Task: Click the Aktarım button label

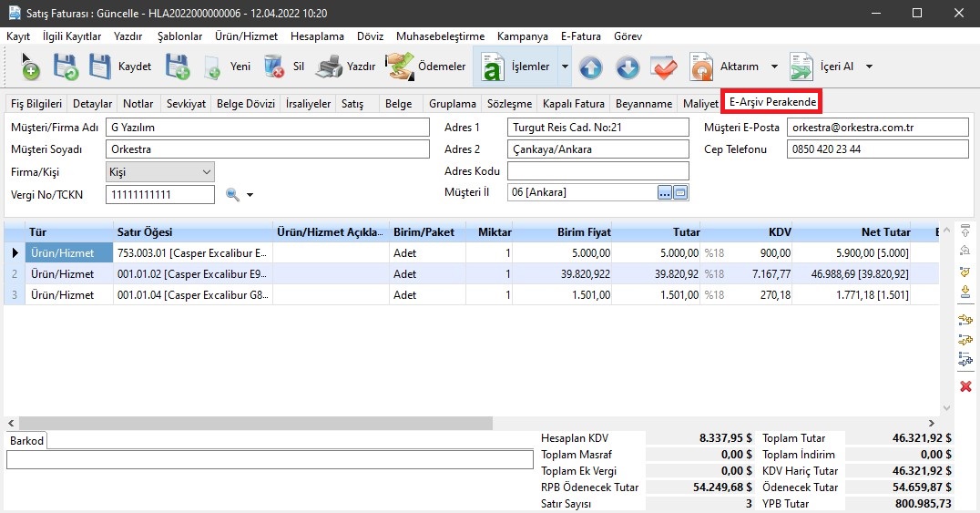Action: [x=740, y=67]
